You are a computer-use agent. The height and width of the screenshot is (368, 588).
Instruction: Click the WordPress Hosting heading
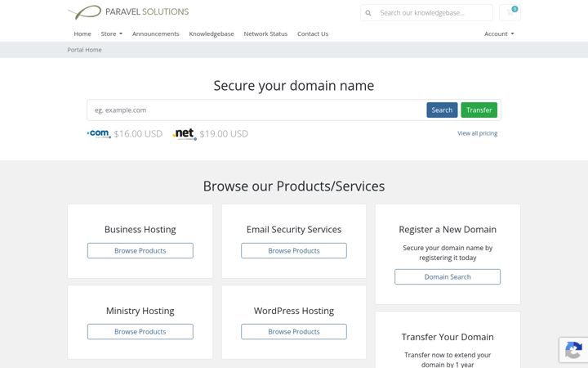[x=294, y=311]
